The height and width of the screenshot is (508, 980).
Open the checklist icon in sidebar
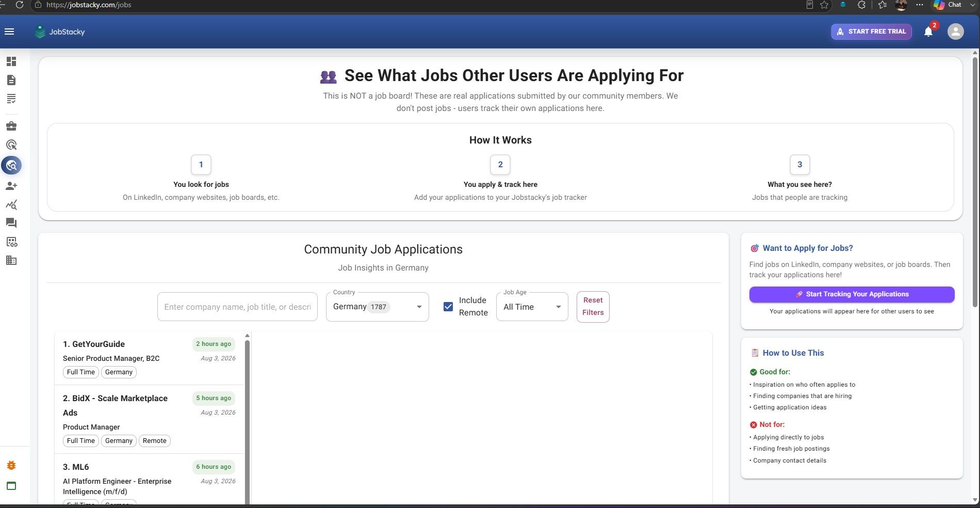tap(11, 99)
